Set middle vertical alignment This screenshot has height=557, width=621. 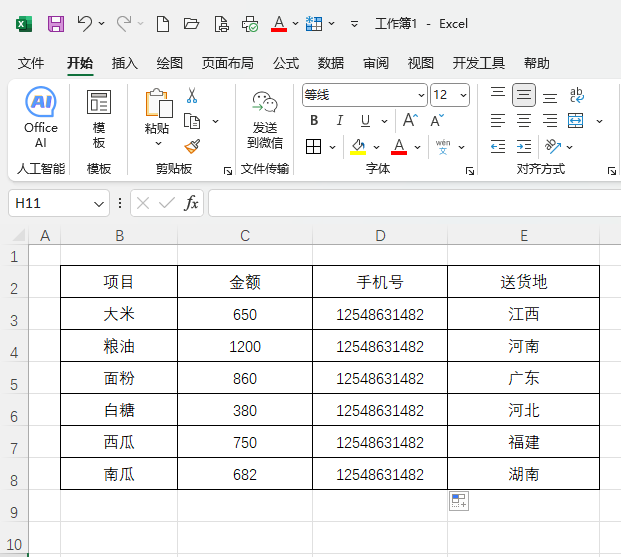pos(524,95)
